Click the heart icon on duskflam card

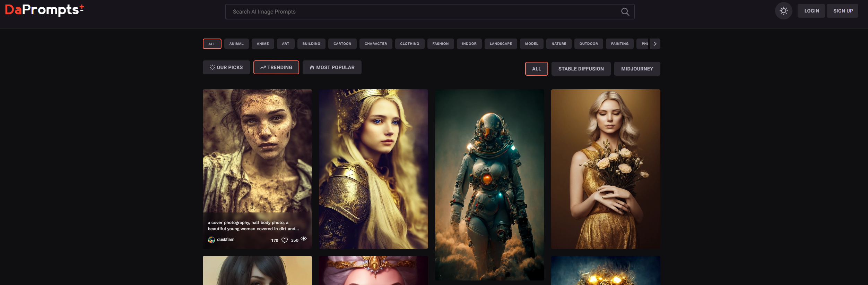(x=285, y=240)
